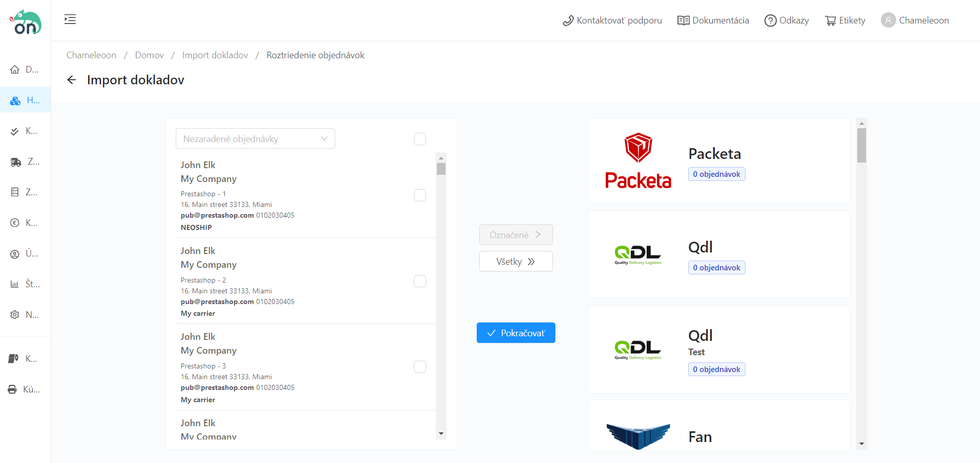Open the Chameleoon user menu

pyautogui.click(x=915, y=20)
